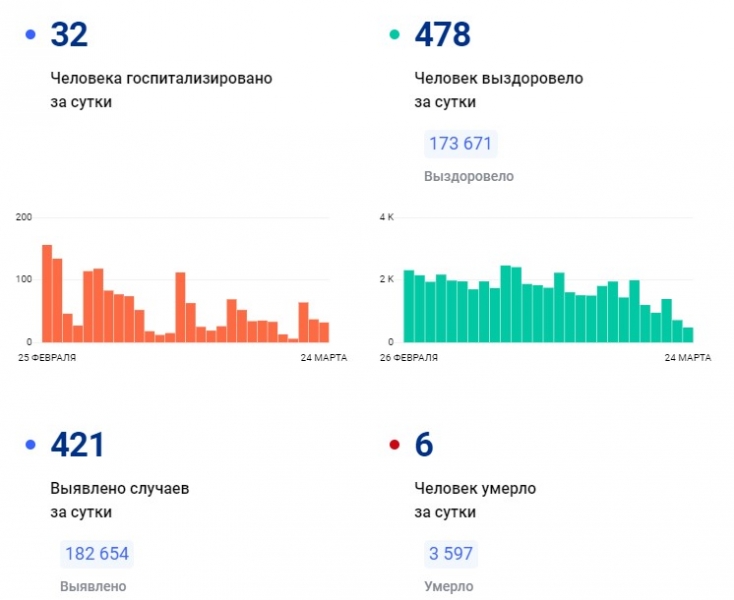Select the 182 654 detected total badge

coord(97,554)
